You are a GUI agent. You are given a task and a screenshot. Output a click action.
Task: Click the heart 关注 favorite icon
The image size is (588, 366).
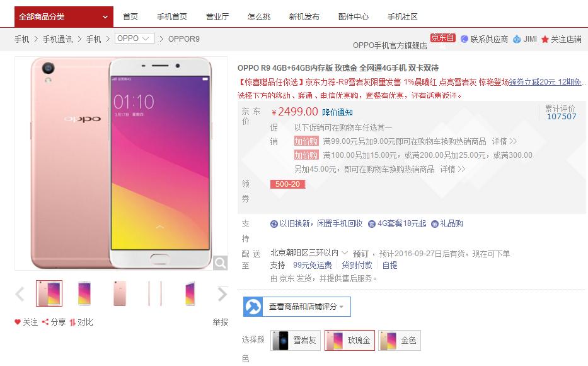[17, 322]
